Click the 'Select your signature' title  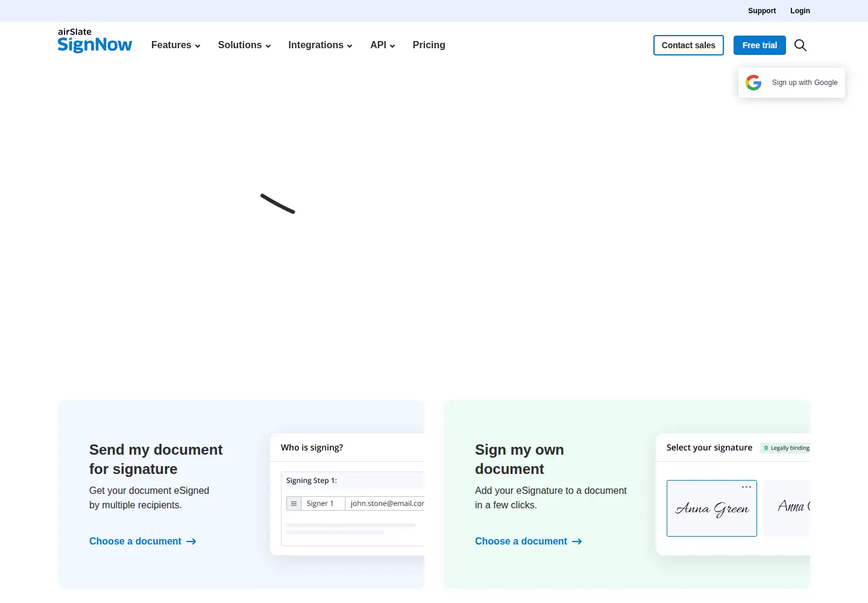pos(709,447)
